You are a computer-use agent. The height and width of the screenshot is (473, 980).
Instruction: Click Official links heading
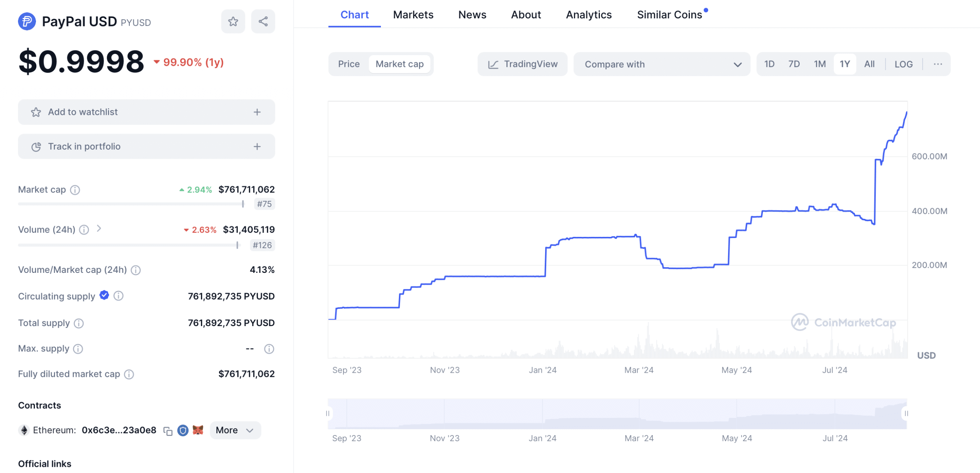pos(44,464)
